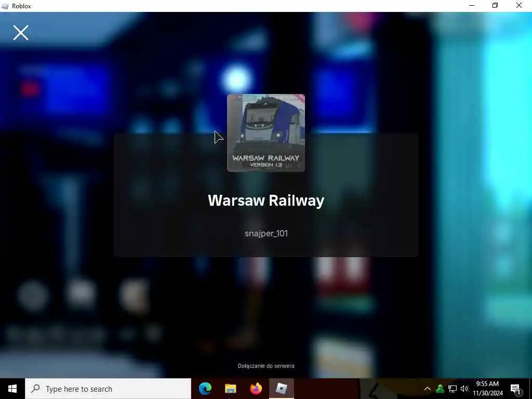Click the Warsaw Railway title text
The image size is (532, 399).
(266, 201)
